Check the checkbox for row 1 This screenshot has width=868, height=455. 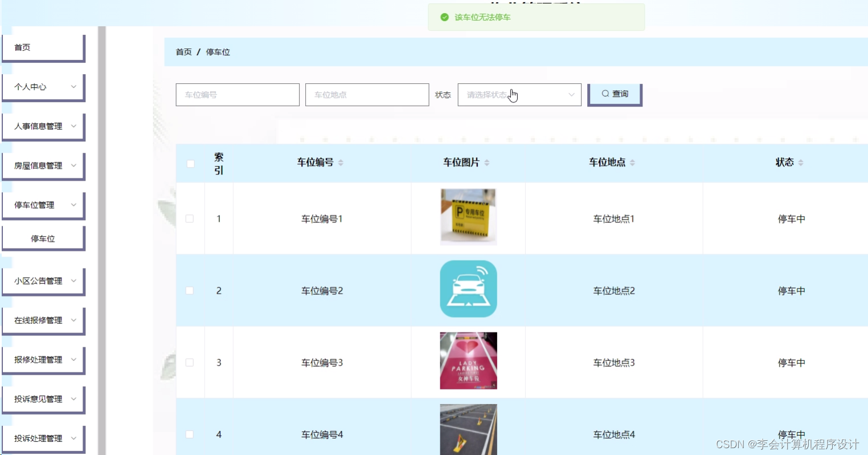click(190, 218)
